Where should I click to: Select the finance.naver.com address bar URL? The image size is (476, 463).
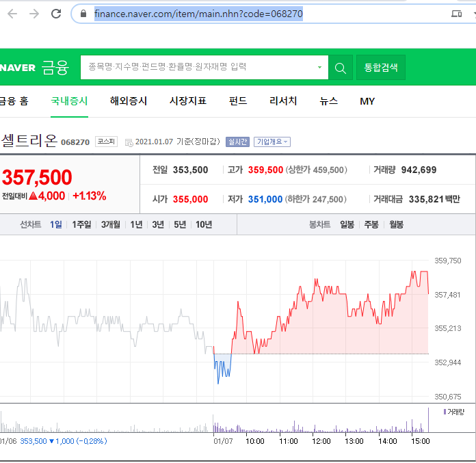(198, 14)
